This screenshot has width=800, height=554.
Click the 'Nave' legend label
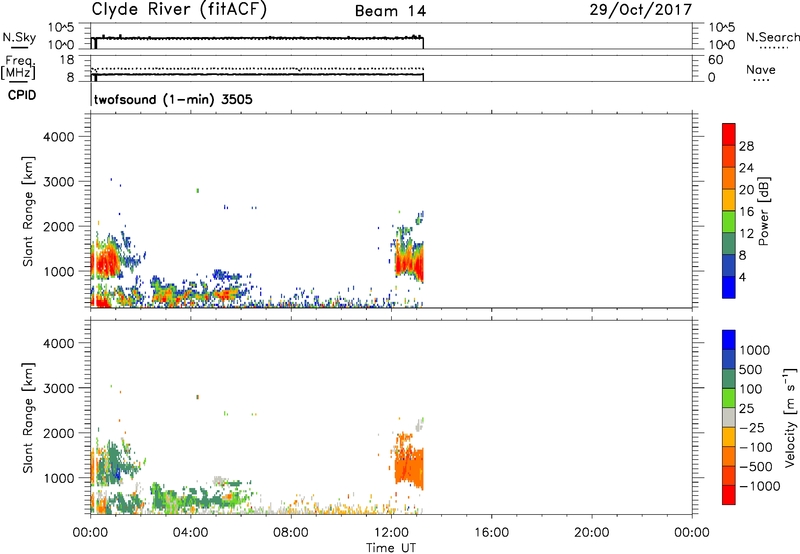click(x=761, y=69)
